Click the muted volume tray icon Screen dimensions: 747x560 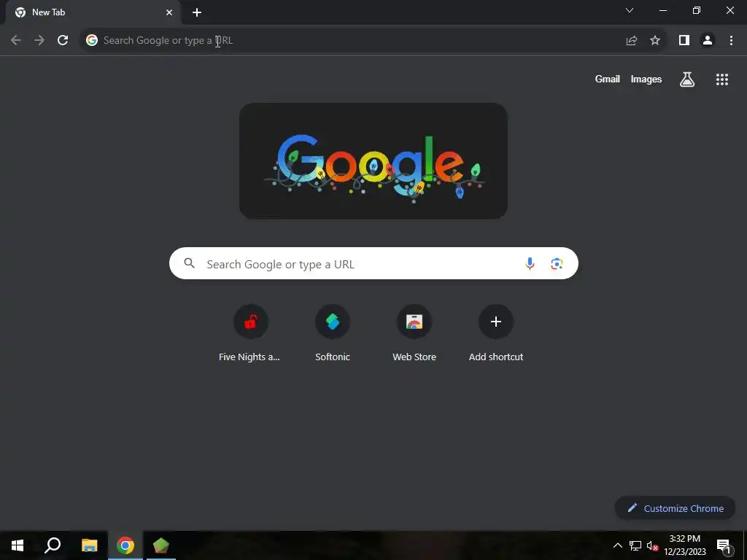click(652, 545)
